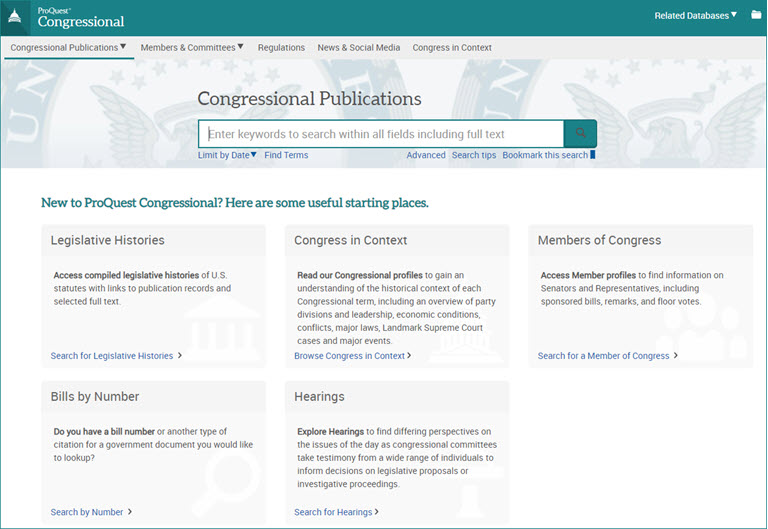
Task: Click chevron next to Search for a Member of Congress
Action: tap(675, 355)
